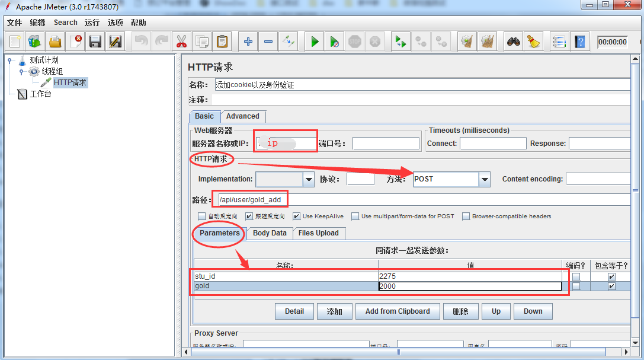This screenshot has height=360, width=644.
Task: Check the 编码 box for gold row
Action: click(576, 286)
